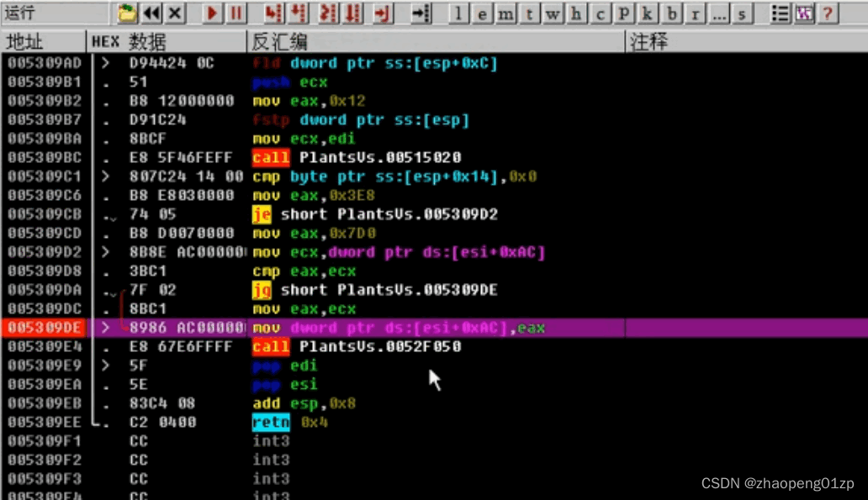Select address 005309F2 in the address column
Screen dimensions: 868x500
[x=45, y=460]
